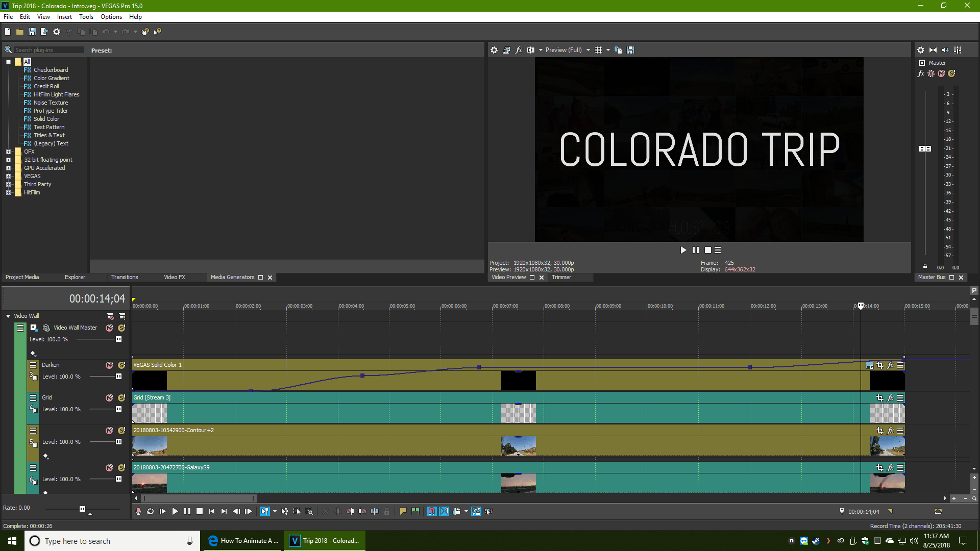
Task: Open the File menu
Action: [8, 17]
